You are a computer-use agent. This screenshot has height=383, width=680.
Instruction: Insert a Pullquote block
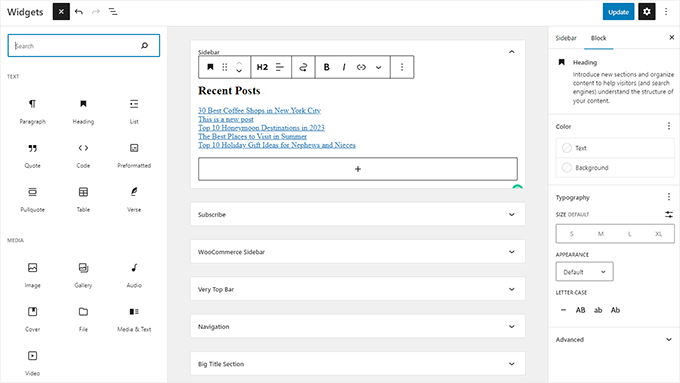point(33,199)
